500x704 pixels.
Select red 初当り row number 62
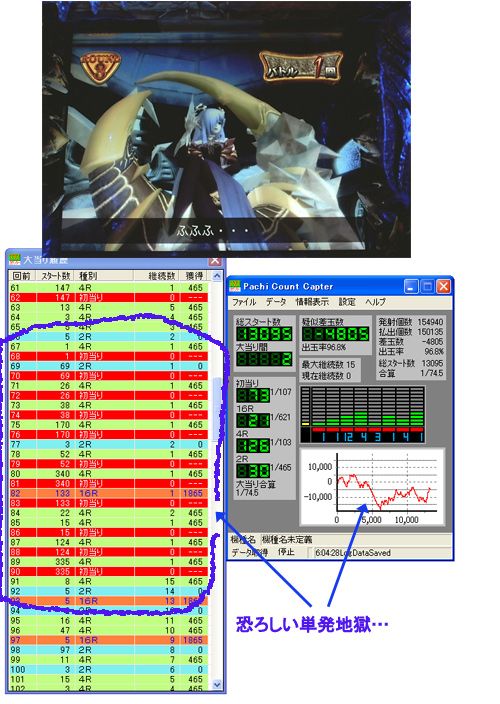[x=109, y=298]
